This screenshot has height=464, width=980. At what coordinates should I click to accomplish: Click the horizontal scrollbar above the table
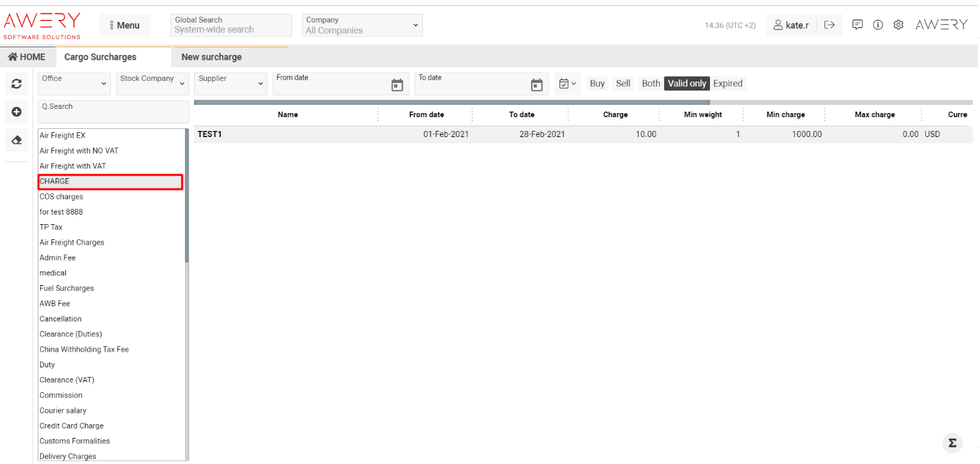[x=452, y=103]
